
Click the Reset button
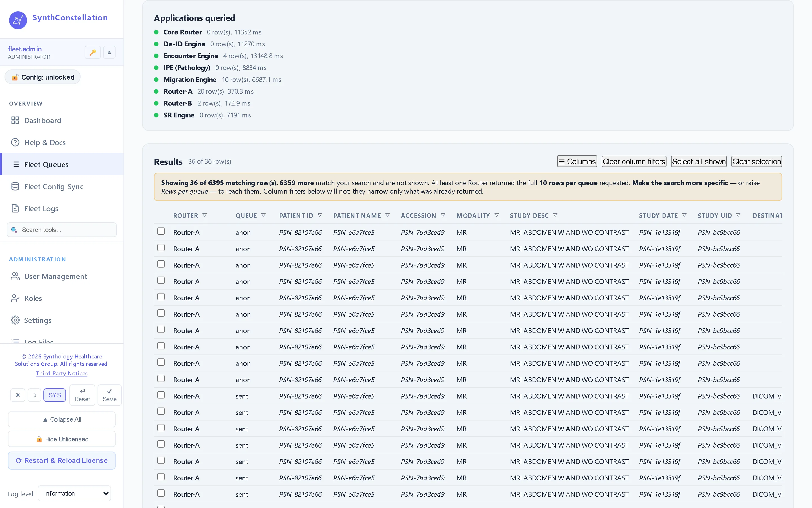point(82,395)
